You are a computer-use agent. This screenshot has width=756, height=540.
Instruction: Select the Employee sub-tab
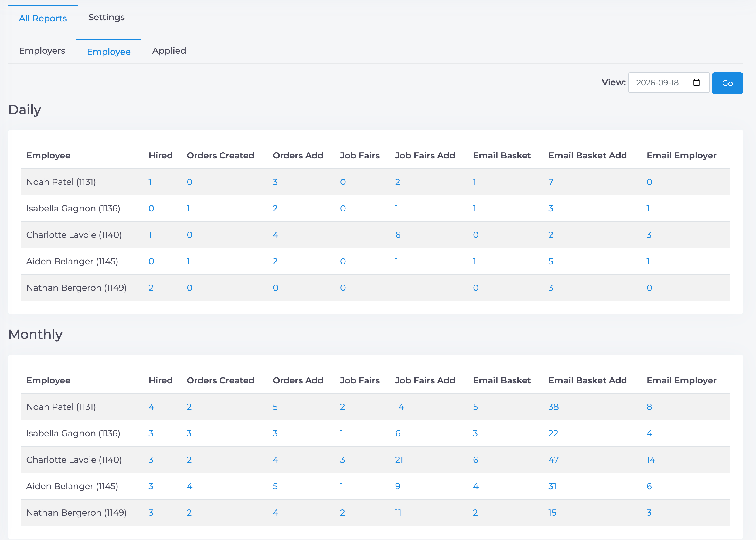[x=109, y=52]
